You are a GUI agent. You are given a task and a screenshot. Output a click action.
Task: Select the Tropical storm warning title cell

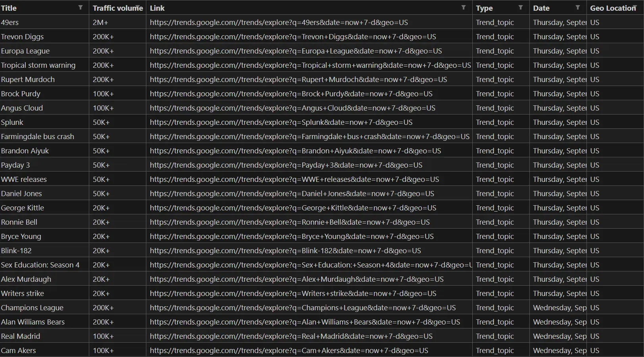38,65
